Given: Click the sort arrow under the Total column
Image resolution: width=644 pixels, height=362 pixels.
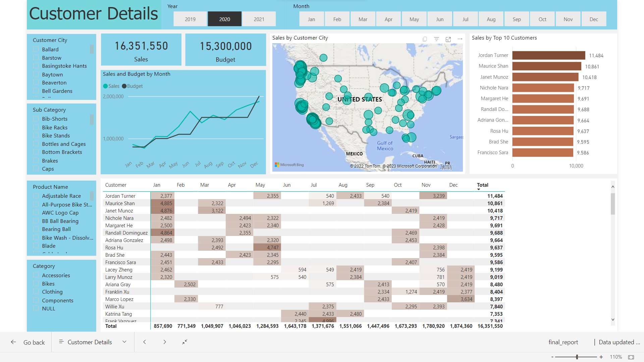Looking at the screenshot, I should 479,189.
